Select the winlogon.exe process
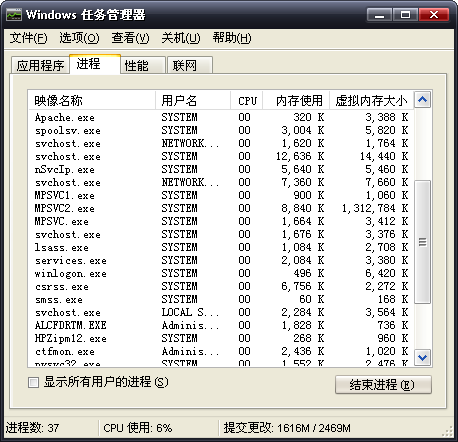The width and height of the screenshot is (458, 442). 221,273
